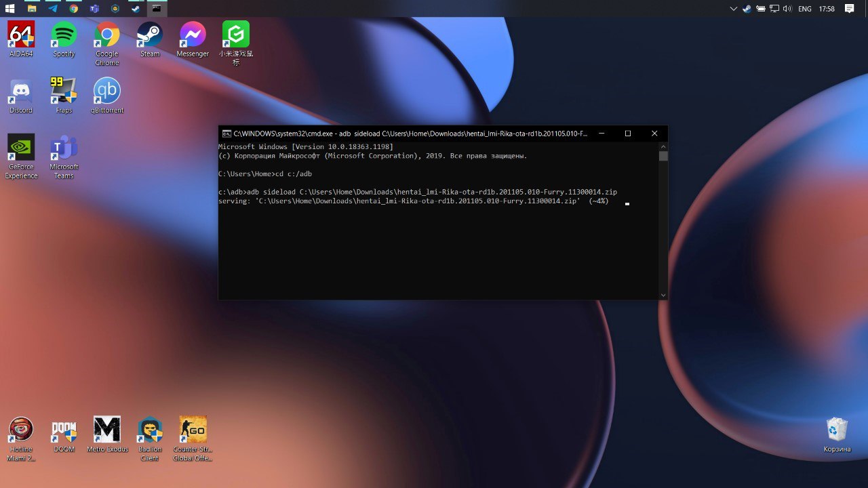
Task: Select the Fraps desktop icon
Action: coord(64,96)
